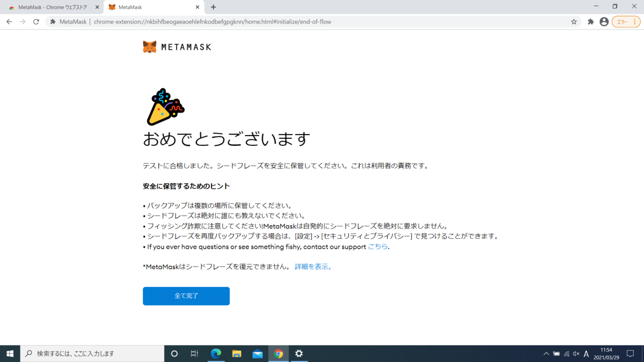Toggle the IME input mode A indicator
The height and width of the screenshot is (362, 644).
587,353
